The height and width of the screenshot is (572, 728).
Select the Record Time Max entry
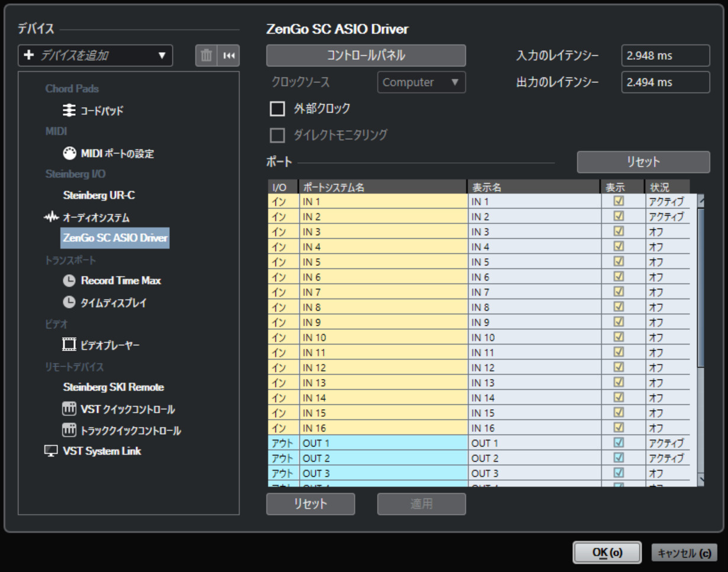point(121,281)
